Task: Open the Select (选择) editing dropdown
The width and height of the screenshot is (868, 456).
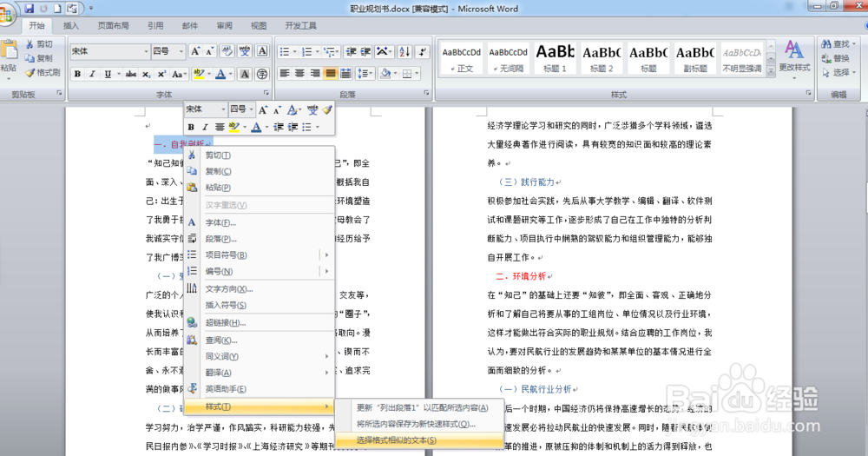Action: click(x=839, y=73)
